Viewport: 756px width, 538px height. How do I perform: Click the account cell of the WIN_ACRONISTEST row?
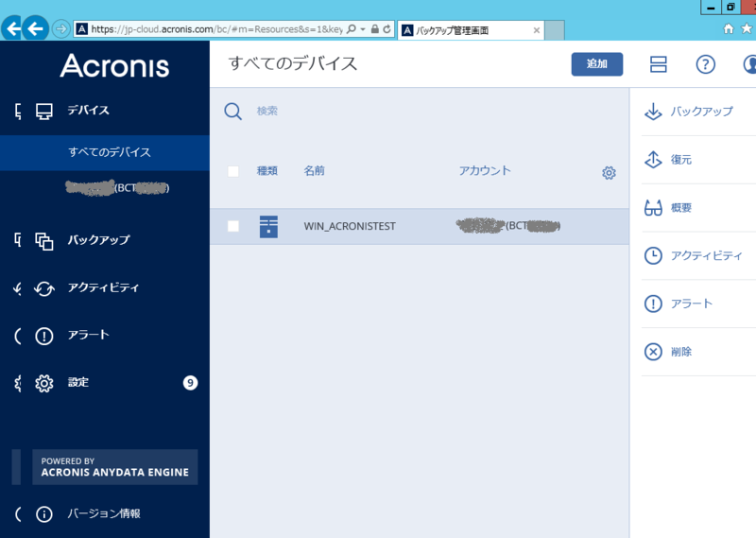(508, 225)
